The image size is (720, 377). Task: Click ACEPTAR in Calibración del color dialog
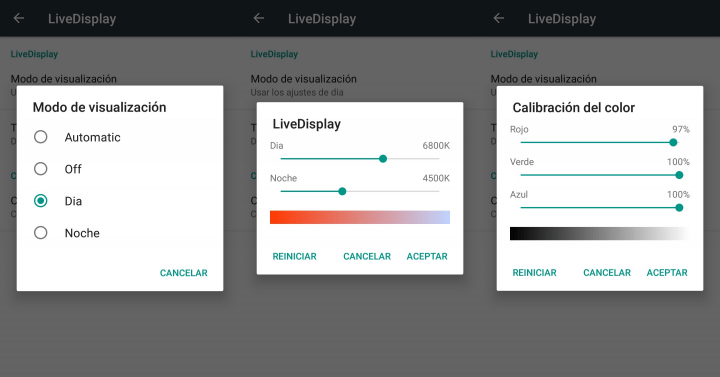667,273
